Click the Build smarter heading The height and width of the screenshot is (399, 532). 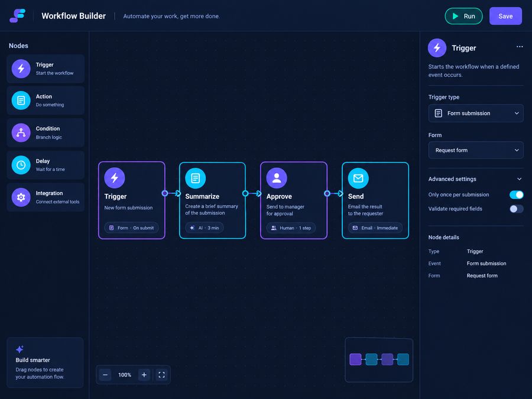pos(33,360)
